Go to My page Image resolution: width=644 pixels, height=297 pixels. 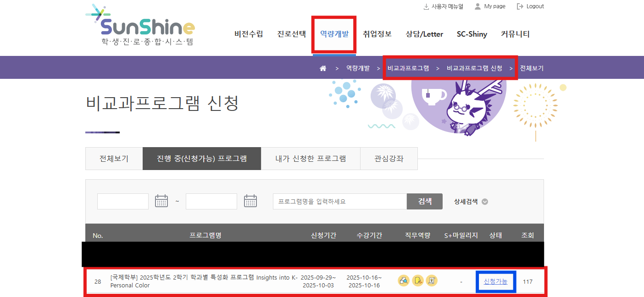point(490,6)
